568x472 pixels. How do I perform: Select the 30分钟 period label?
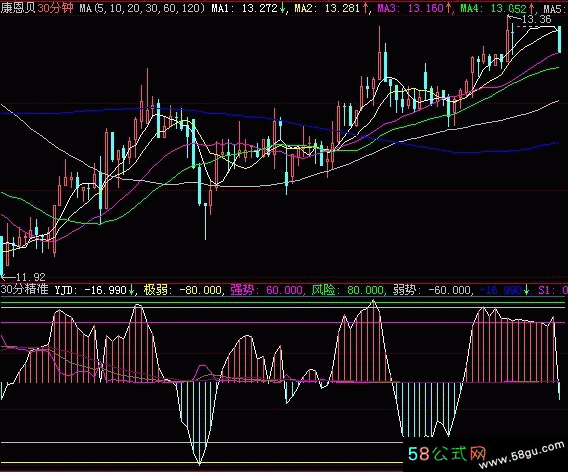pos(56,8)
